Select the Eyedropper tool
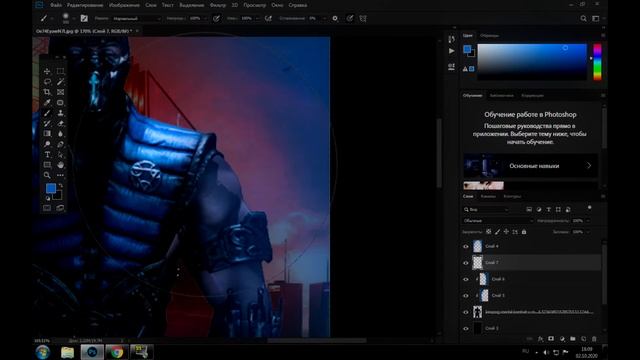 click(x=47, y=102)
